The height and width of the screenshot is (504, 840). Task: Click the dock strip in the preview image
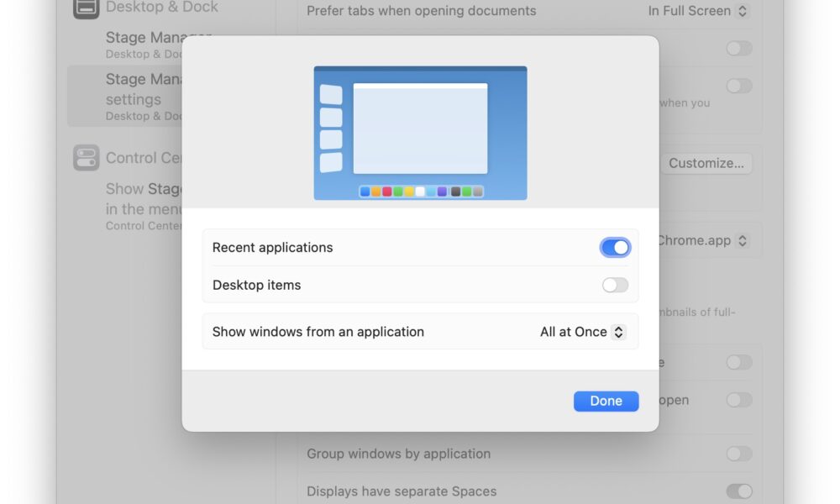pyautogui.click(x=421, y=192)
